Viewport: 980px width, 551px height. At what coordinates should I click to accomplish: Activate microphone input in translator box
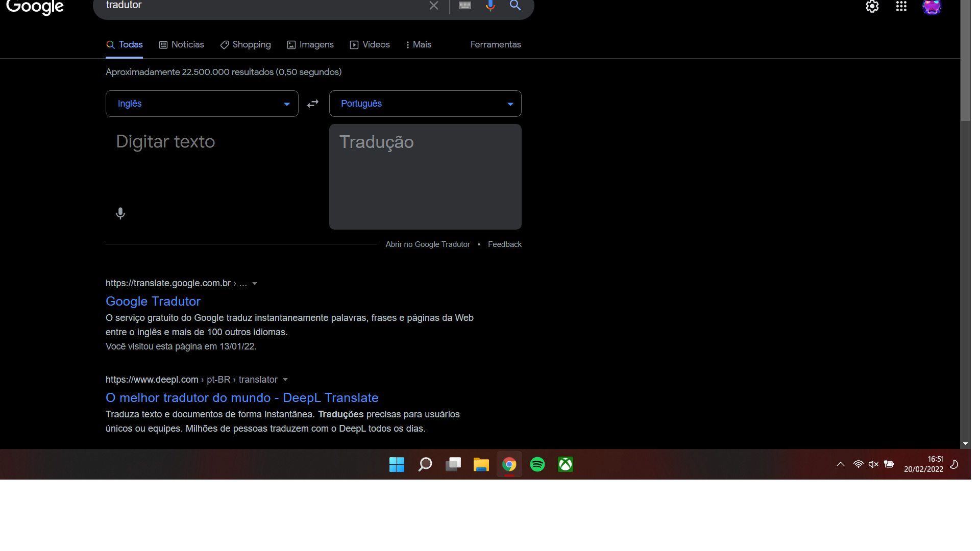(120, 213)
